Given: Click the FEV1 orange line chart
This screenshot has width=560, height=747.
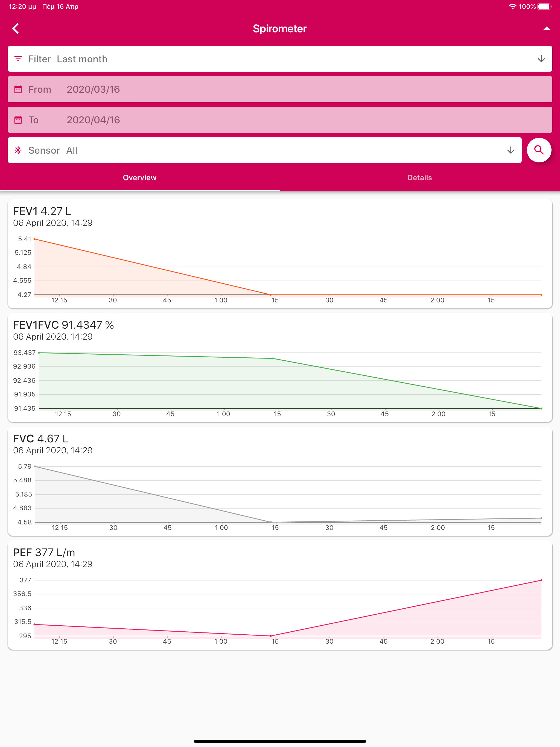Looking at the screenshot, I should (288, 267).
